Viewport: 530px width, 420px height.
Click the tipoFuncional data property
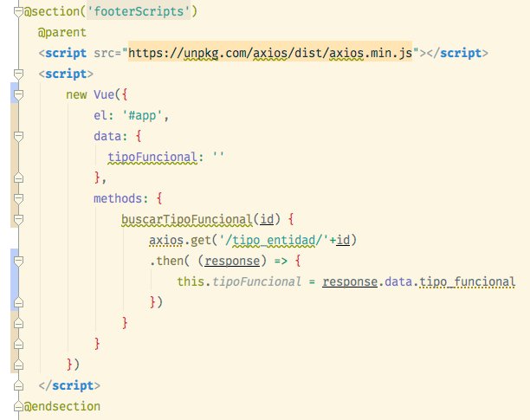click(152, 157)
